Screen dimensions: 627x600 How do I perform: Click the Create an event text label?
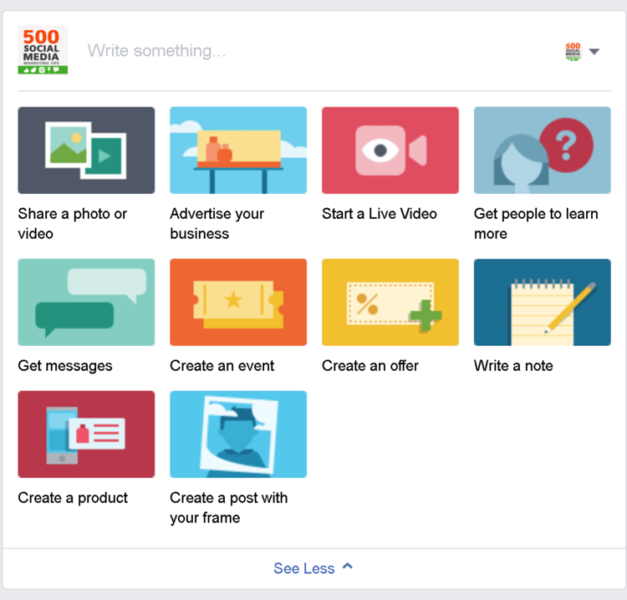(x=222, y=366)
